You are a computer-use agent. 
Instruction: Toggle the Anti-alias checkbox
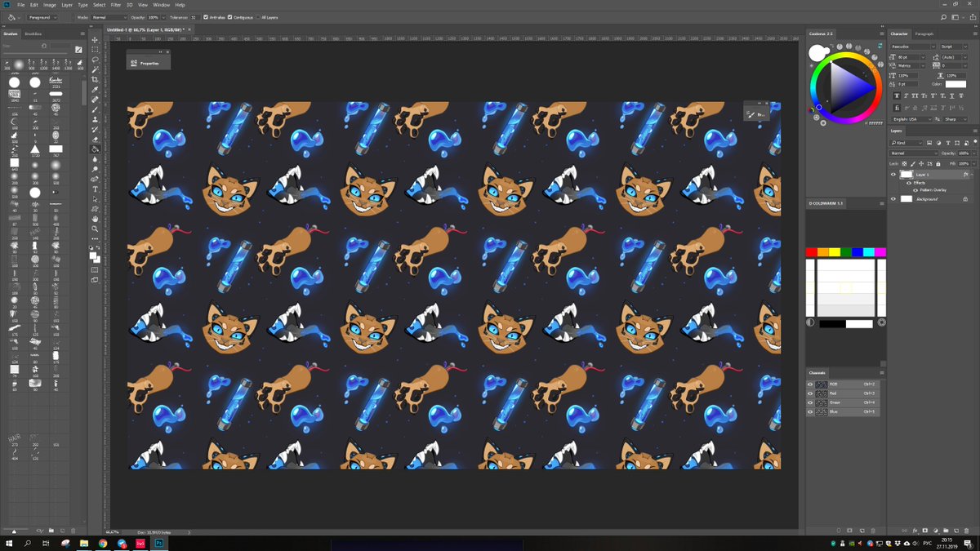[x=205, y=16]
